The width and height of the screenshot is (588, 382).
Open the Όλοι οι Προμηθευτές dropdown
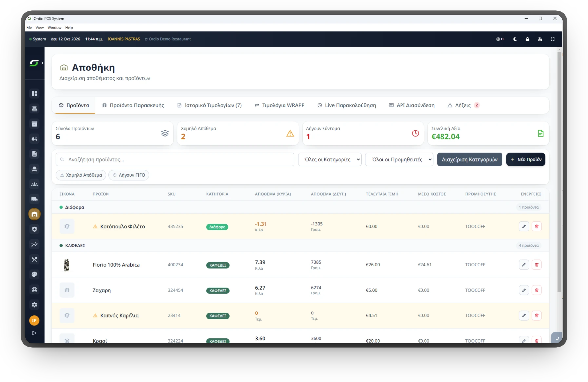[399, 160]
